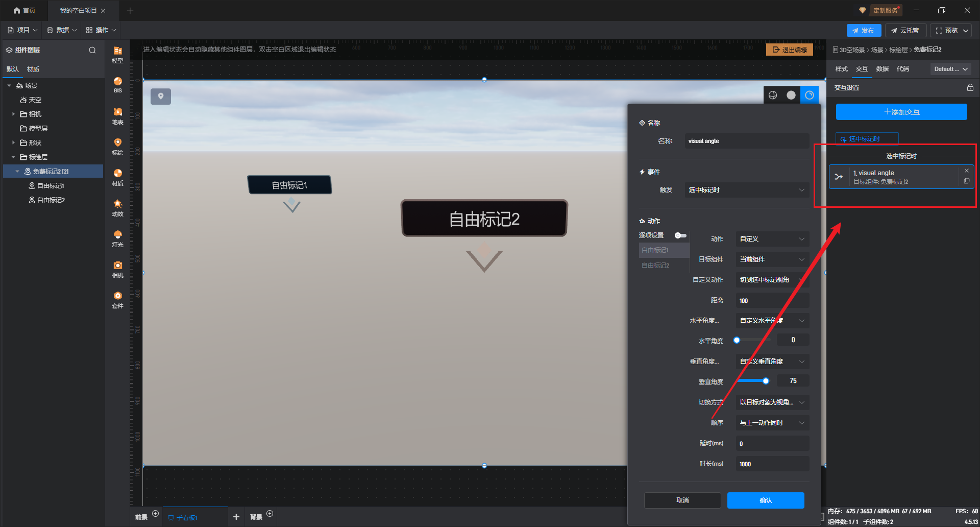Search component layers with magnifier icon

point(92,50)
